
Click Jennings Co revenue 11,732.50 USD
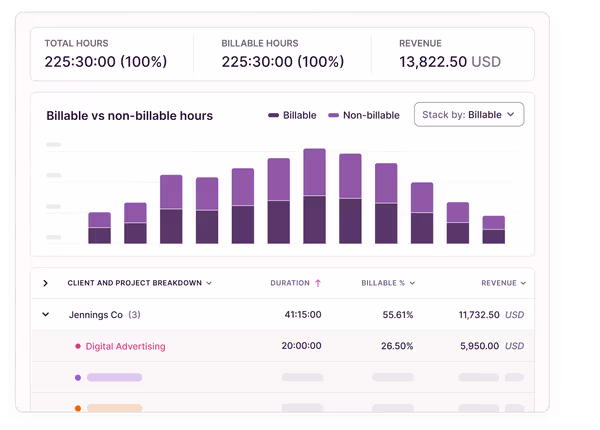(491, 314)
